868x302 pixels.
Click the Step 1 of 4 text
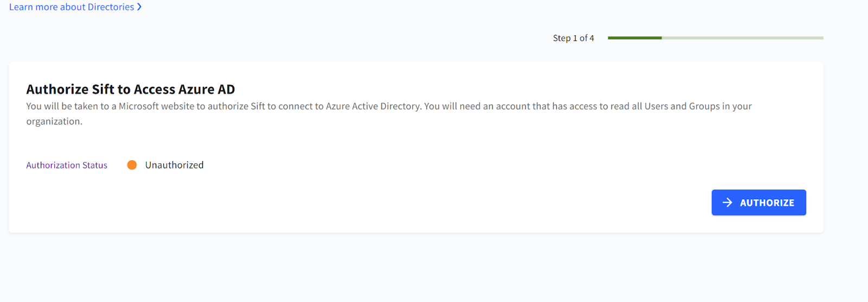pos(573,38)
